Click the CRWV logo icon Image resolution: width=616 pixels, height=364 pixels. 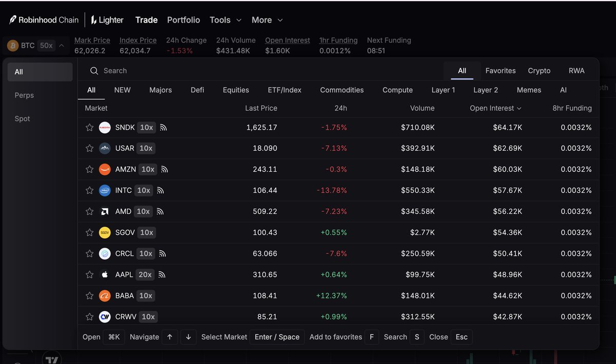tap(105, 316)
